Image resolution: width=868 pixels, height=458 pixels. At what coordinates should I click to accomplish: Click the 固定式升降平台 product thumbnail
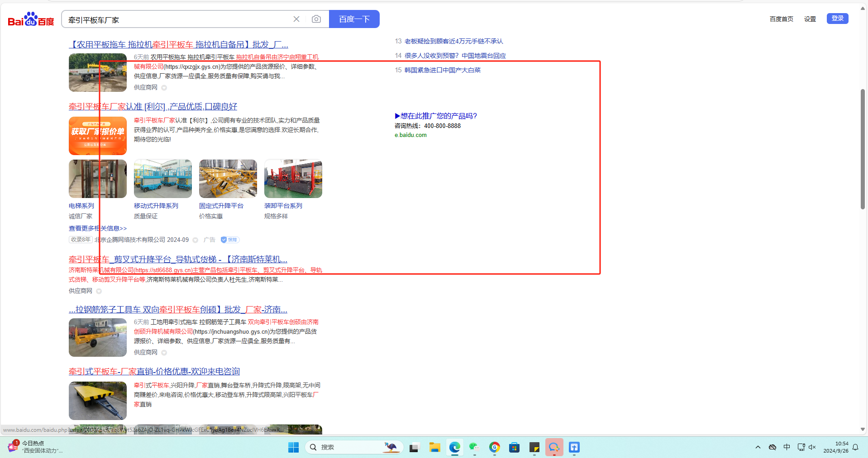coord(228,179)
